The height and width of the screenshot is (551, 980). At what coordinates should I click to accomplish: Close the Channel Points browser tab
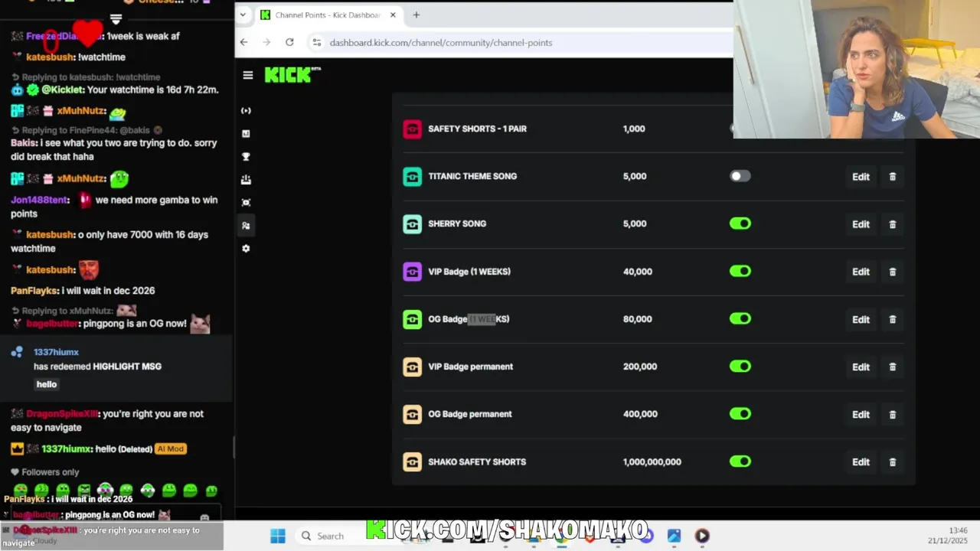click(393, 15)
